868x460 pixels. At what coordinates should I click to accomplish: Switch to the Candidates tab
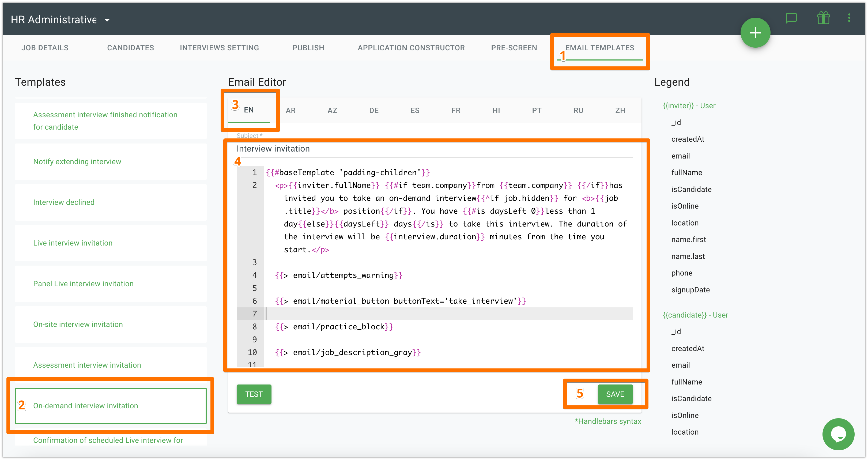pyautogui.click(x=130, y=48)
